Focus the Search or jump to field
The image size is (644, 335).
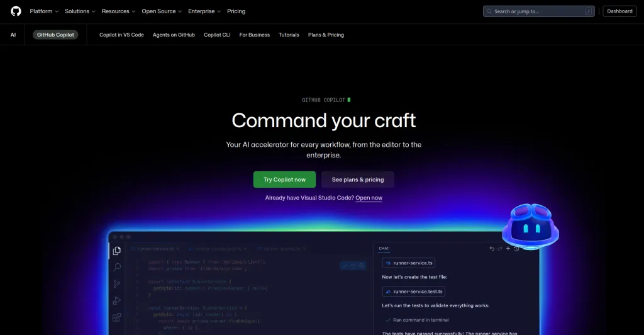tap(538, 11)
